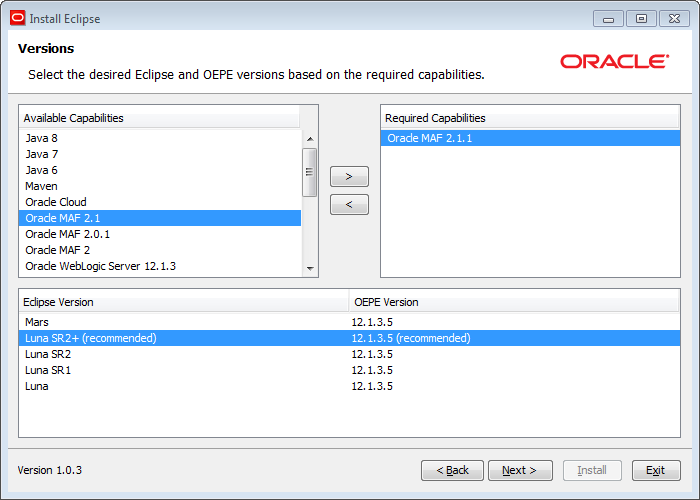The width and height of the screenshot is (700, 500).
Task: Select Oracle MAF 2.0.1 capability
Action: click(160, 234)
